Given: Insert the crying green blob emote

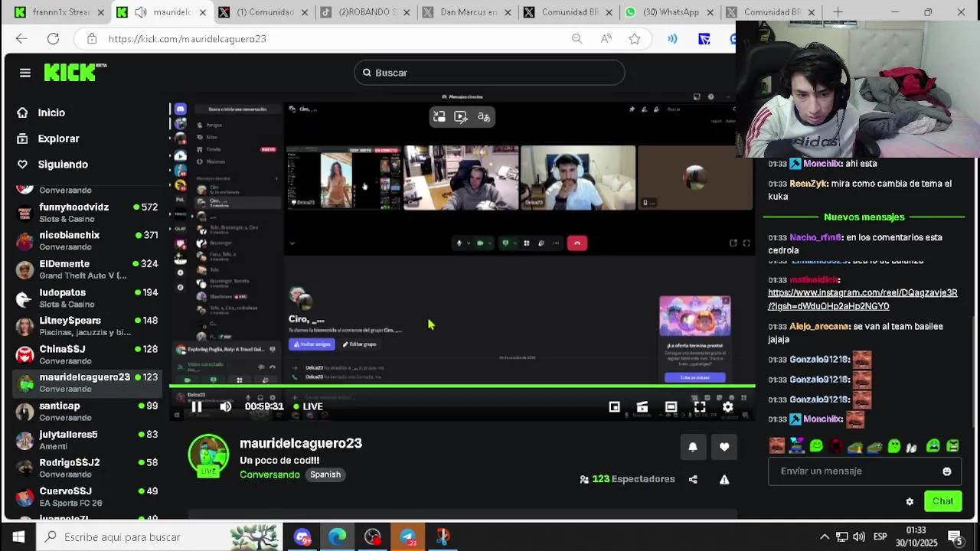Looking at the screenshot, I should tap(933, 446).
